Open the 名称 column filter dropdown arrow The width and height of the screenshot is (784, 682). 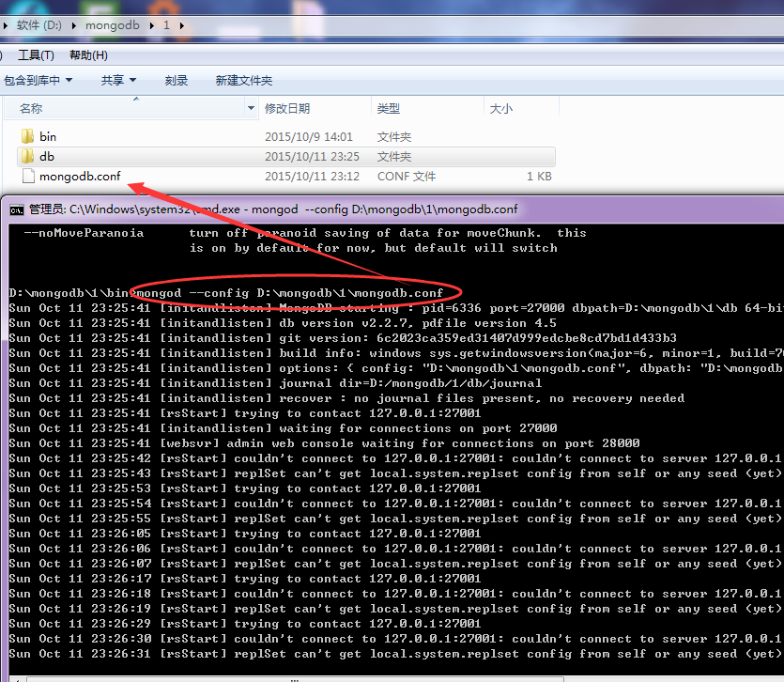tap(251, 109)
